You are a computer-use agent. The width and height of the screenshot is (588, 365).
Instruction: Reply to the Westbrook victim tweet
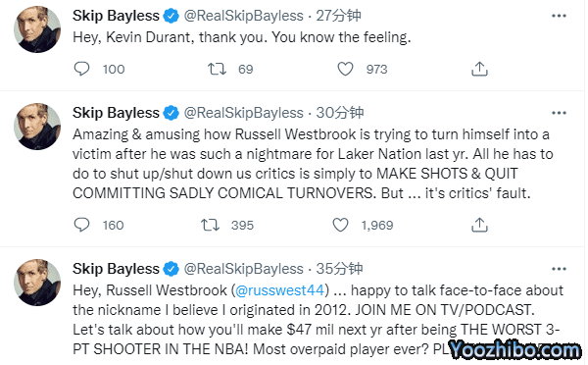click(x=81, y=225)
